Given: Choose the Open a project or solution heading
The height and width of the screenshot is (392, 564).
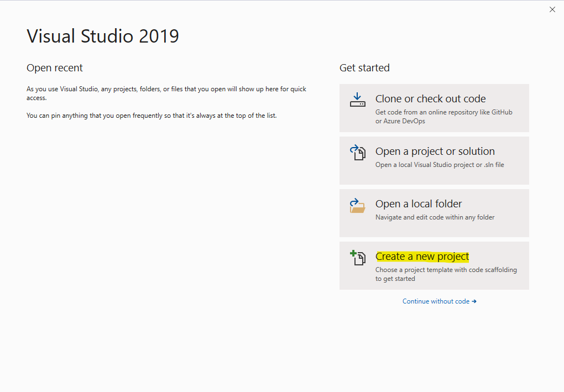Looking at the screenshot, I should coord(435,151).
